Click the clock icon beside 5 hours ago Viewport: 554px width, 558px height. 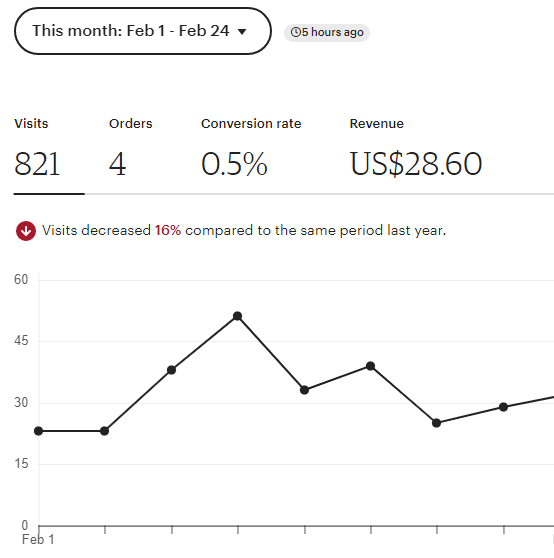coord(295,32)
